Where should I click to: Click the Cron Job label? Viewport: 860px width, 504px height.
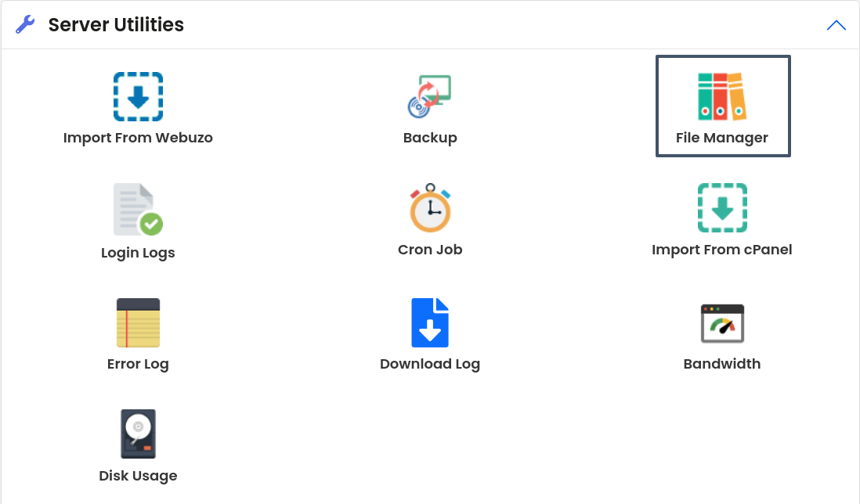[x=430, y=250]
